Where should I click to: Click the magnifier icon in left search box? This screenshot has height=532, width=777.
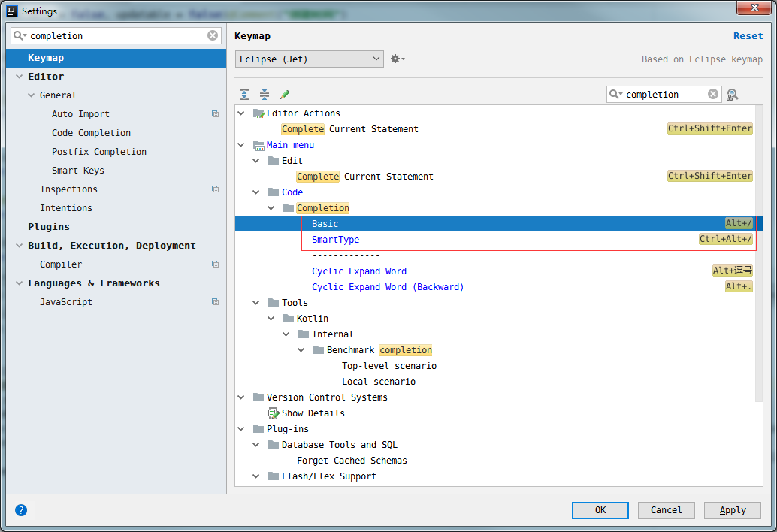tap(20, 35)
